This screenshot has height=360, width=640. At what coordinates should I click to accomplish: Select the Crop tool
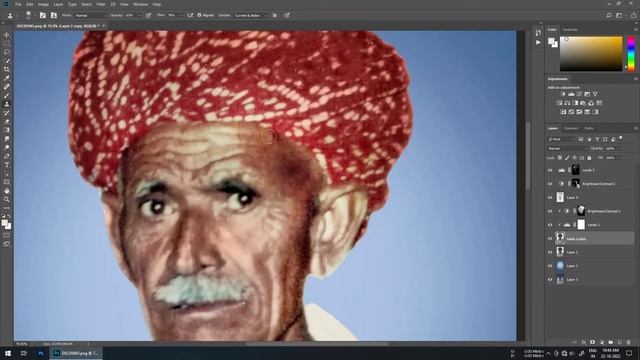click(x=7, y=69)
